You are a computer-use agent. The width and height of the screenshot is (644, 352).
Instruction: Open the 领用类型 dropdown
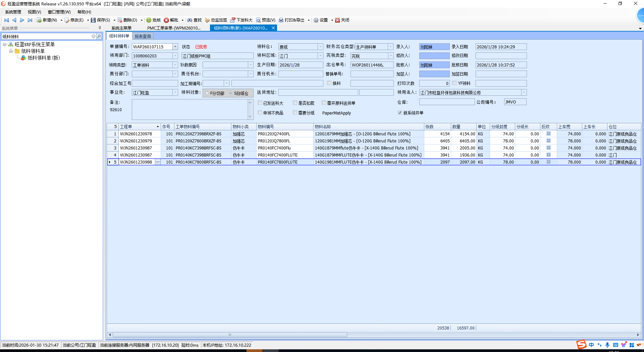click(175, 65)
